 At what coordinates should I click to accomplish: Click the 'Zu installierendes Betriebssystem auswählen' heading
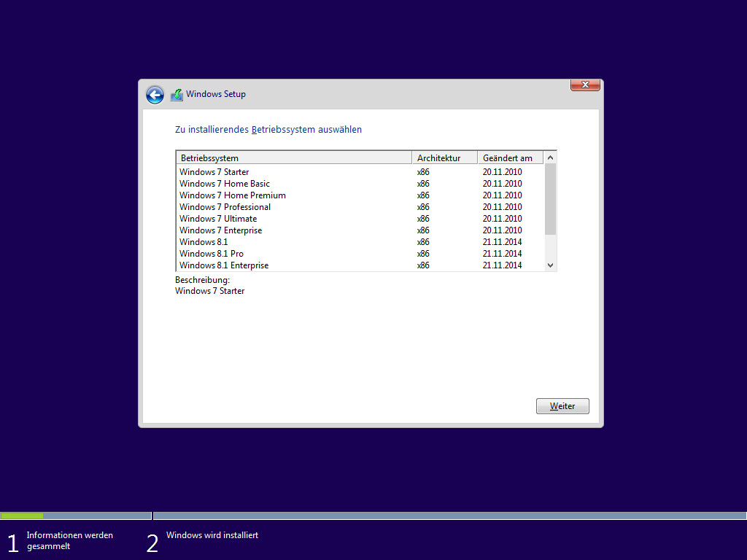268,130
